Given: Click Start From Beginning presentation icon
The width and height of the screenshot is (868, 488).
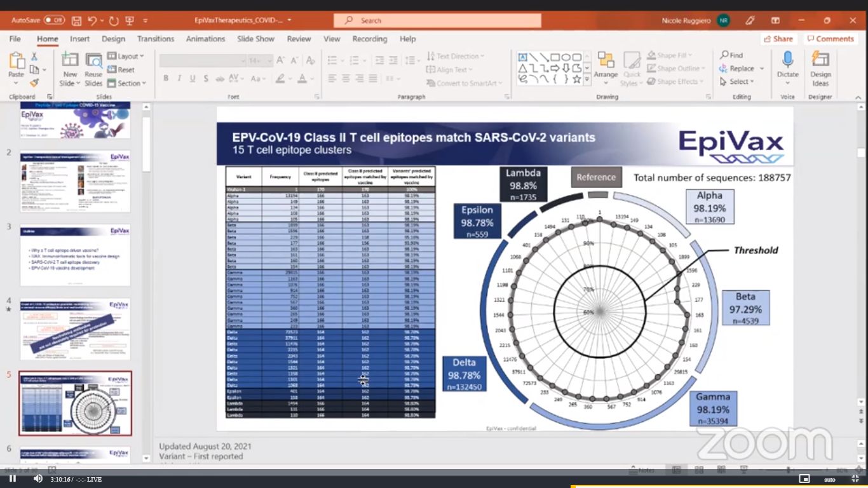Looking at the screenshot, I should pyautogui.click(x=130, y=20).
